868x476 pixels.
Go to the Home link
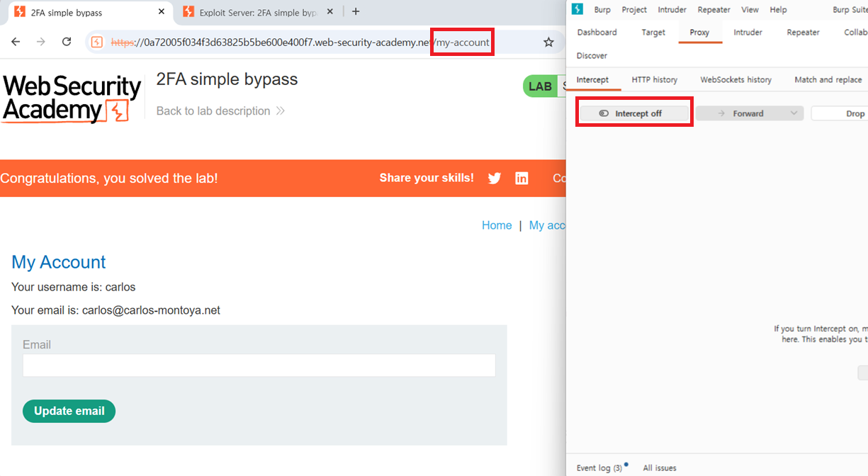click(497, 225)
